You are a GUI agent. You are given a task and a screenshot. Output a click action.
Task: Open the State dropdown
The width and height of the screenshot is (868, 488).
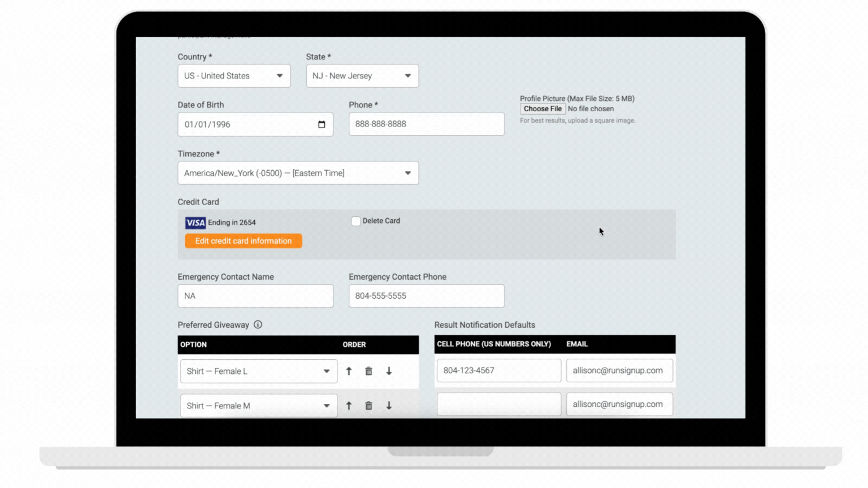pyautogui.click(x=362, y=76)
